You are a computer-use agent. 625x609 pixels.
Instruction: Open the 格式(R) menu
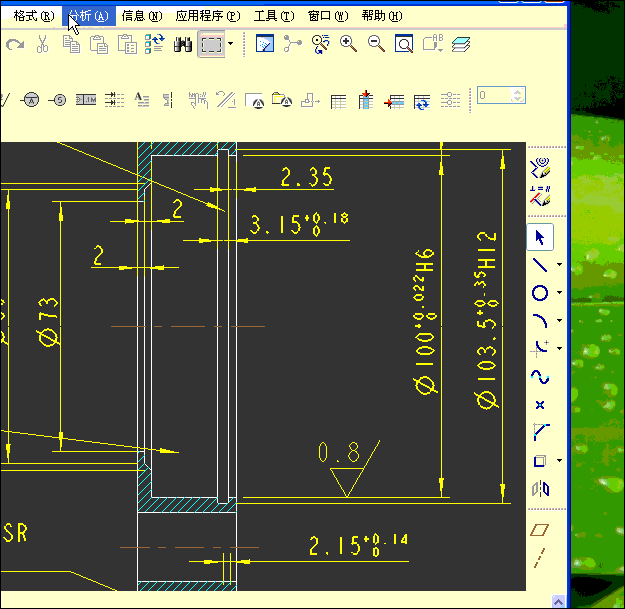(33, 16)
